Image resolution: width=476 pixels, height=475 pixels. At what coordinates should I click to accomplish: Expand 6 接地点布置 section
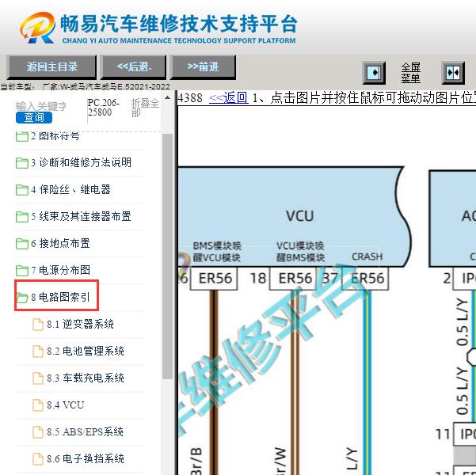coord(60,243)
